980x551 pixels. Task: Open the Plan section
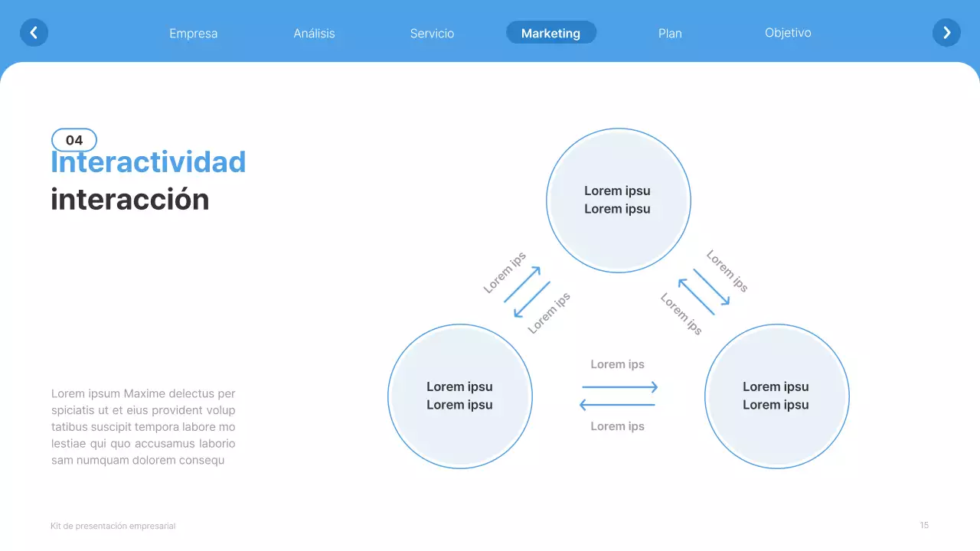[670, 33]
